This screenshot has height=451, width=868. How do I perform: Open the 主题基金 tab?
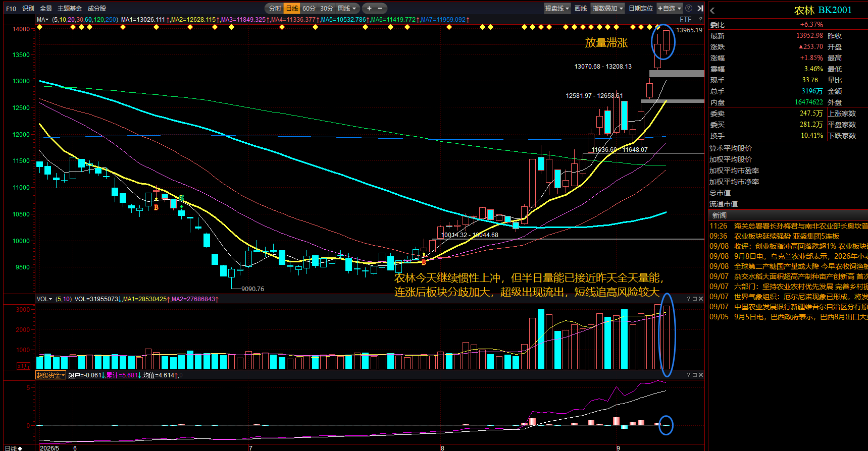(x=70, y=9)
